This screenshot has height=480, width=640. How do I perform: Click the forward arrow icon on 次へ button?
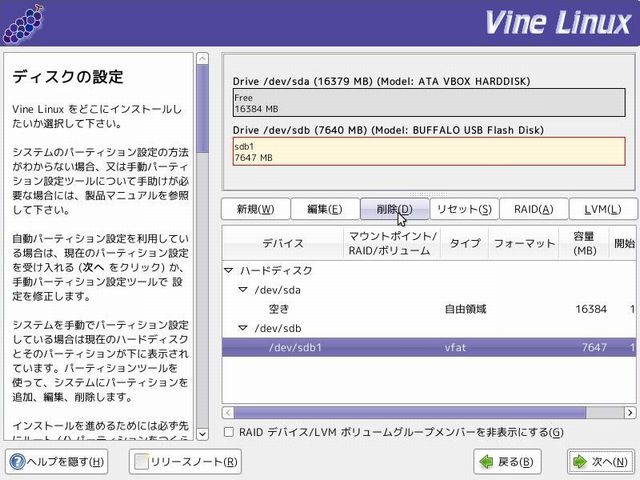pyautogui.click(x=580, y=461)
